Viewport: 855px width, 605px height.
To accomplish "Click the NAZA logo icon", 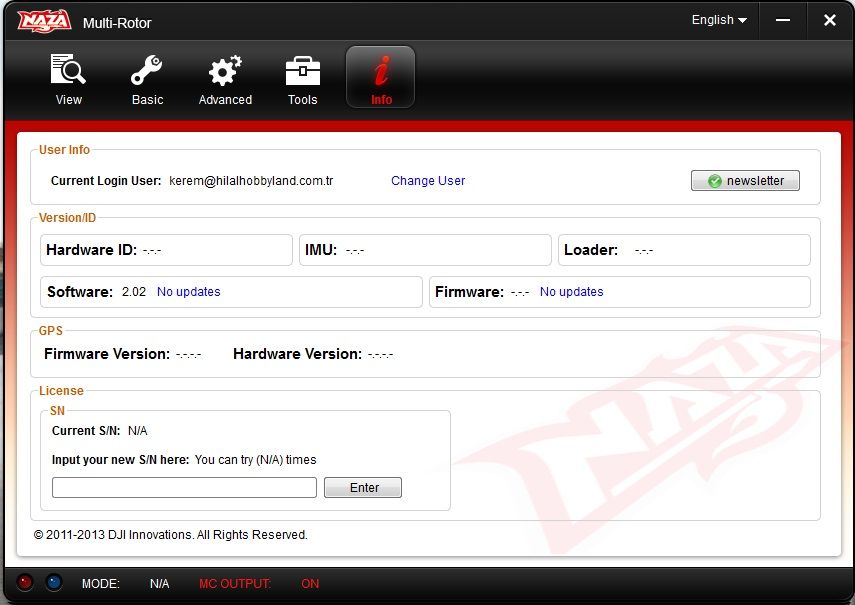I will coord(44,22).
